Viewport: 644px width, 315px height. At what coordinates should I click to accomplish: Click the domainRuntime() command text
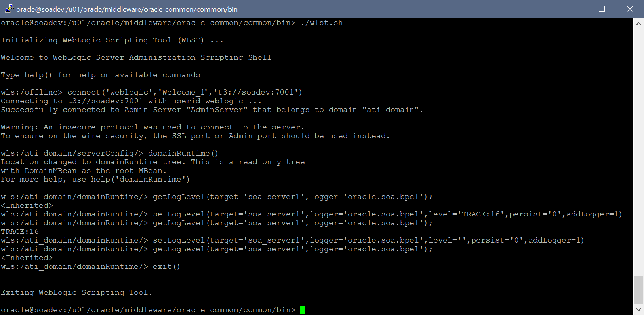(x=183, y=154)
